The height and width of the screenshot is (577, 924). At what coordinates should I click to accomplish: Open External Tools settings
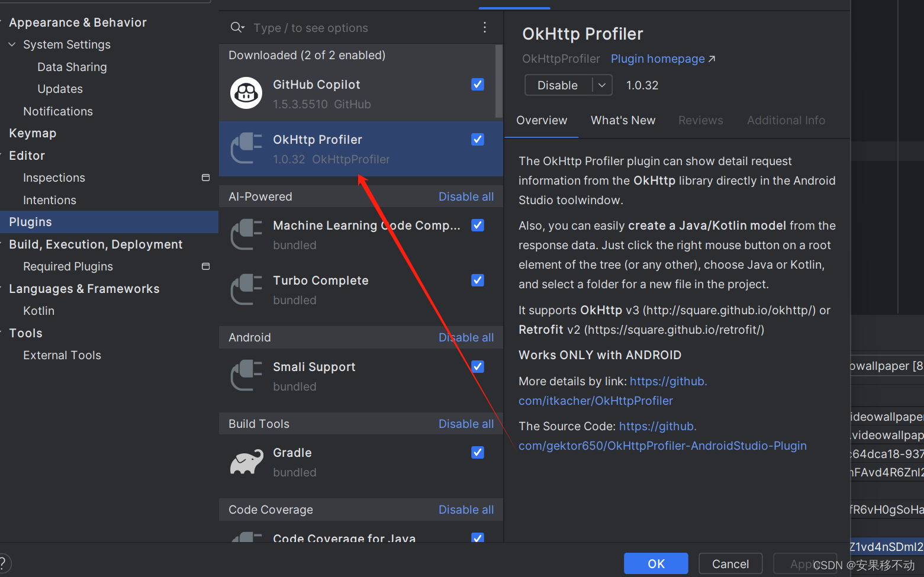tap(62, 355)
